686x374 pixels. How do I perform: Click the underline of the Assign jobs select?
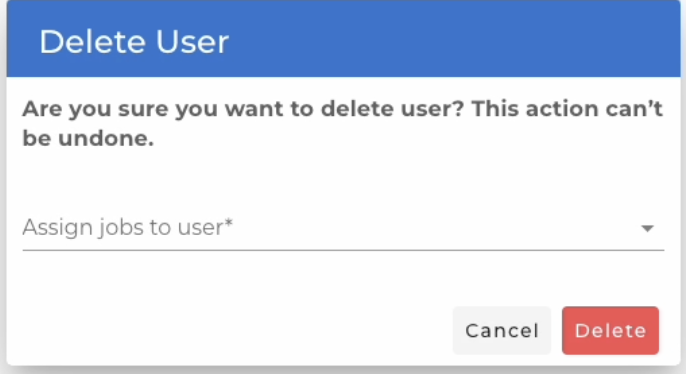pos(343,250)
